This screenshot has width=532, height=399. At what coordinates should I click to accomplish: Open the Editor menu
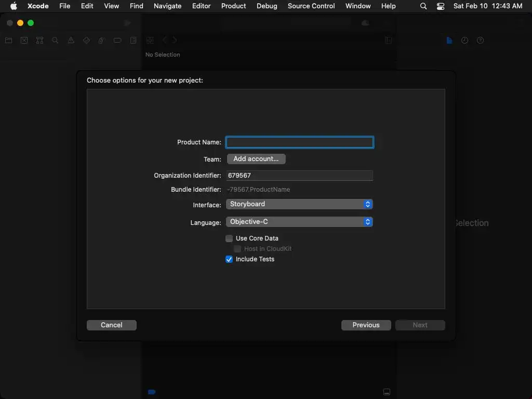201,6
